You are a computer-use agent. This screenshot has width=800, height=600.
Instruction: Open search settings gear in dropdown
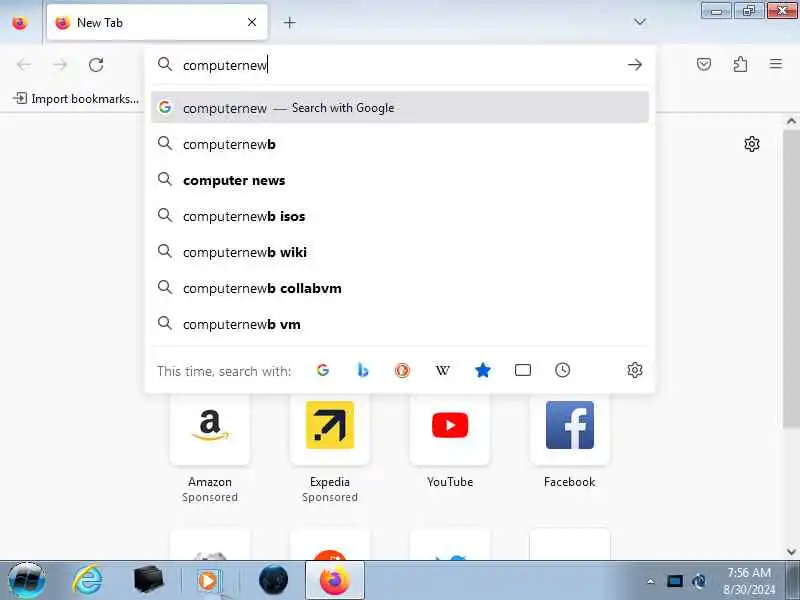pyautogui.click(x=635, y=370)
